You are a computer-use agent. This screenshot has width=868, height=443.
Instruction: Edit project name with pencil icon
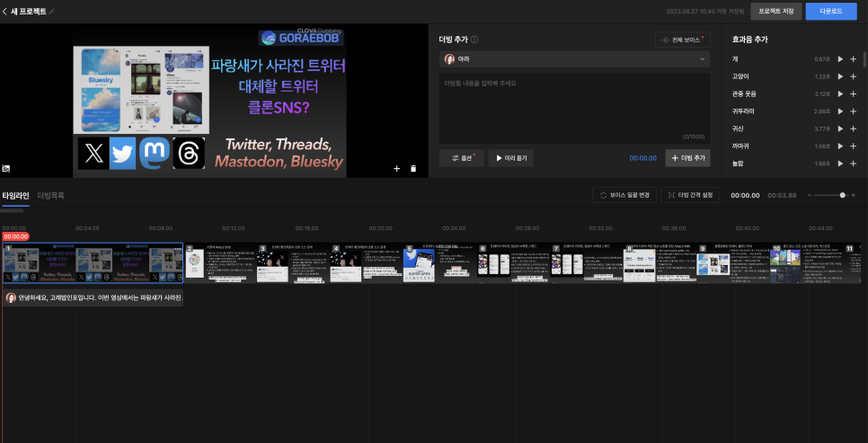52,11
